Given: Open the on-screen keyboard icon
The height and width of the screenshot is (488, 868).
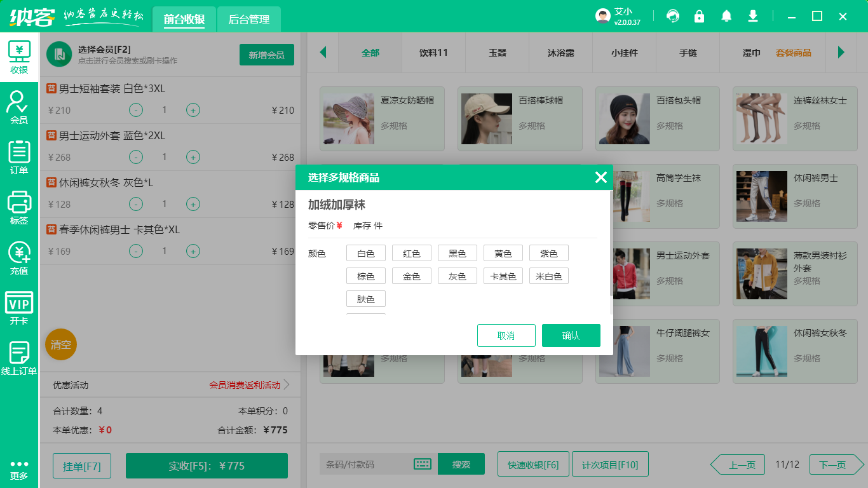Looking at the screenshot, I should point(423,464).
